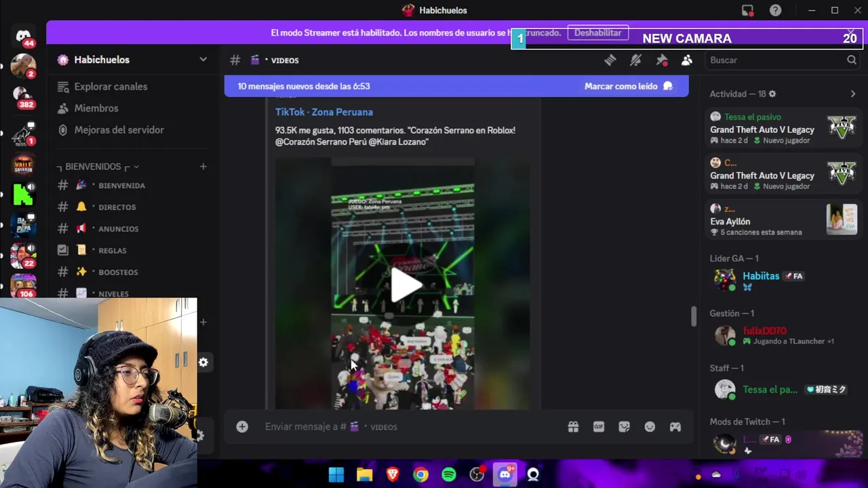This screenshot has width=868, height=488.
Task: Open the Mods de Twitch member entry
Action: [783, 444]
